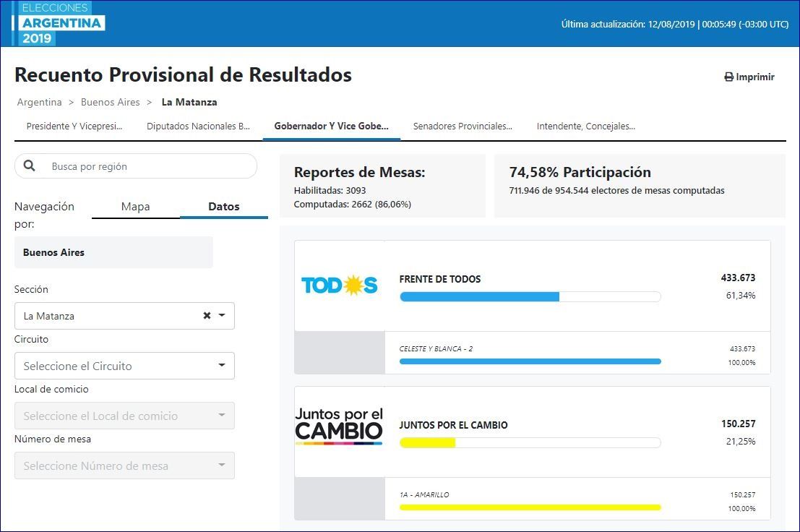Open the Local de comicio dropdown
Screen dimensions: 800x532
coord(124,416)
